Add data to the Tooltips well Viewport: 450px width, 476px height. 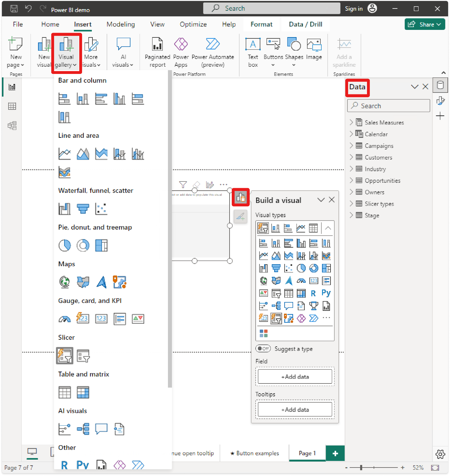pos(295,410)
